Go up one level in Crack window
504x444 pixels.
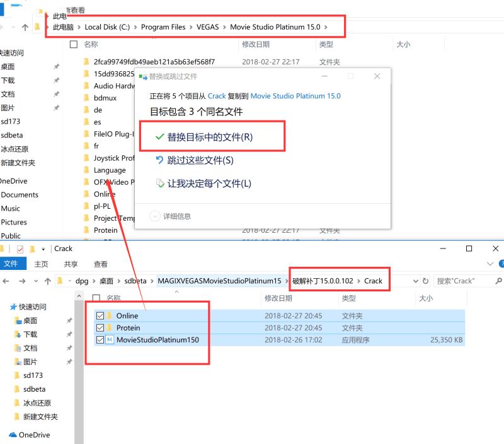pos(48,281)
